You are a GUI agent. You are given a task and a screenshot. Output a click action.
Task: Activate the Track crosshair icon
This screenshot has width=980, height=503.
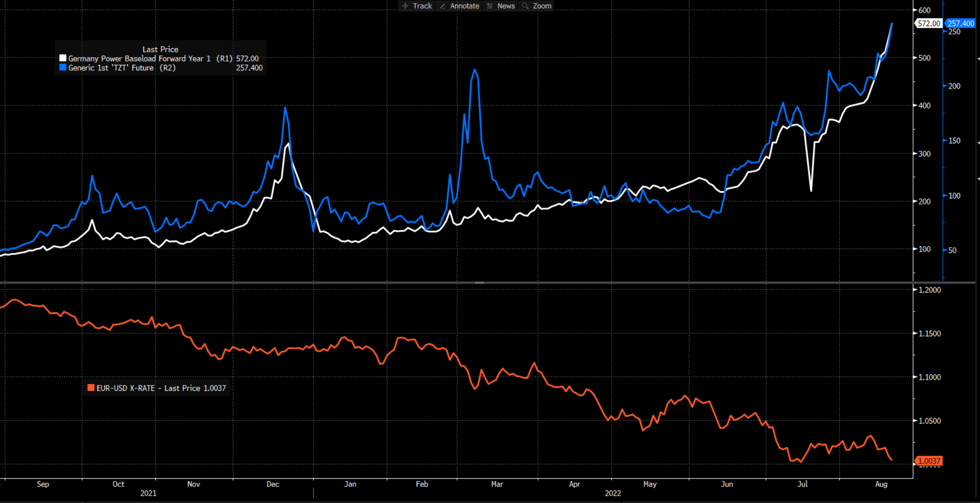pyautogui.click(x=405, y=6)
